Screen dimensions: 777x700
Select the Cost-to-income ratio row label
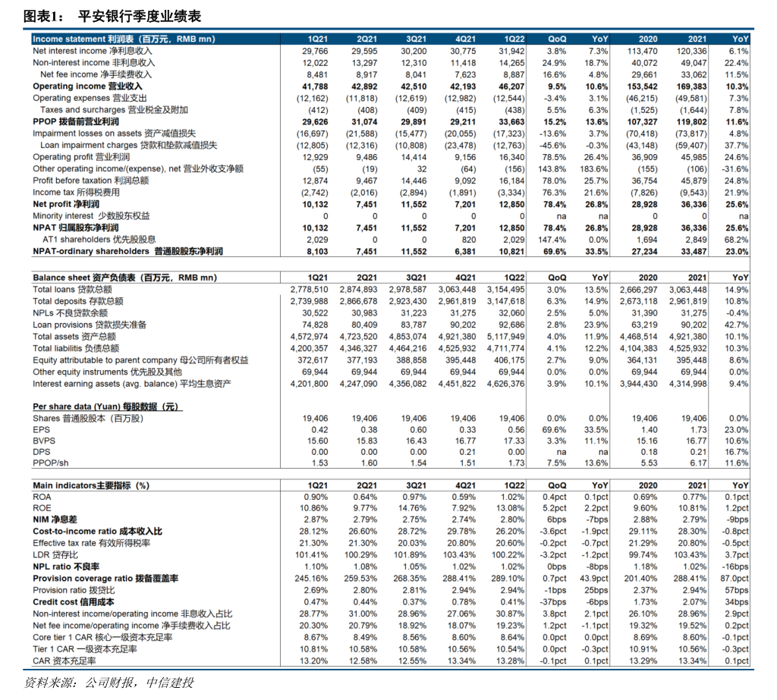point(97,532)
